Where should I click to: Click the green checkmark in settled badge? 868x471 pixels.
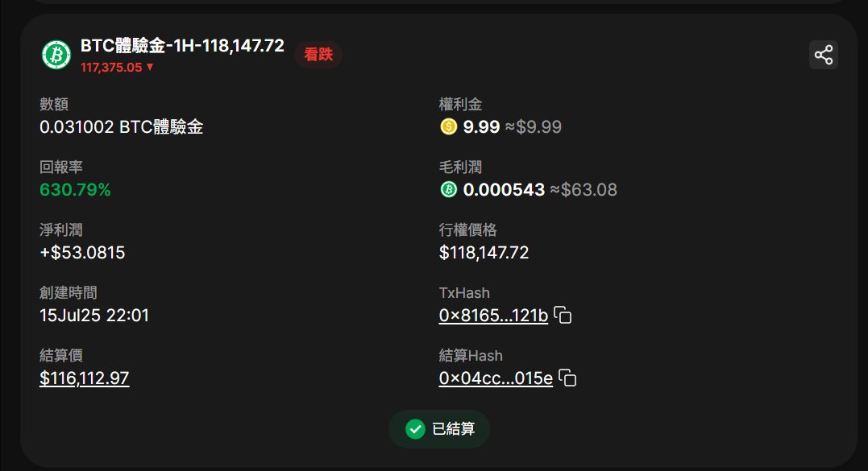[415, 429]
